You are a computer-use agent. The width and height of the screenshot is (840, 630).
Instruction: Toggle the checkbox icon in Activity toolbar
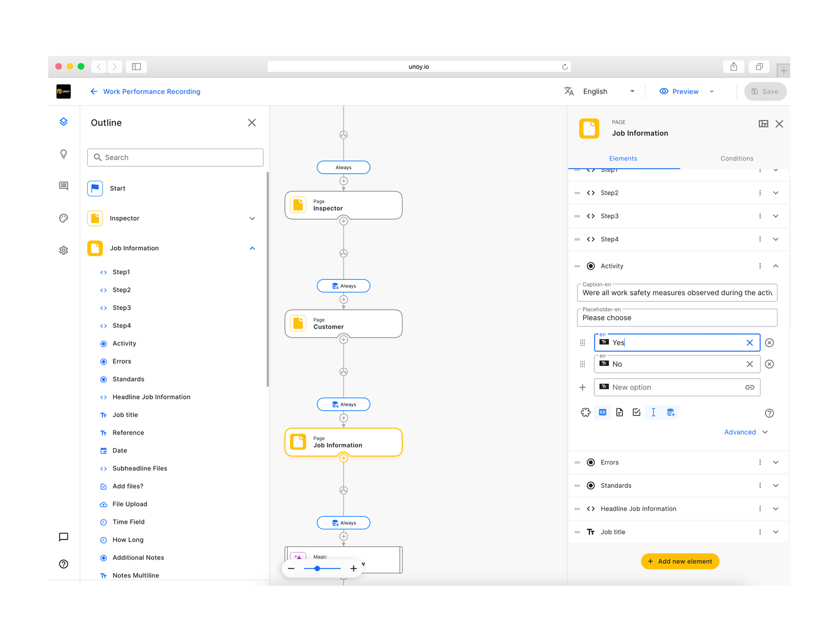[x=636, y=413]
